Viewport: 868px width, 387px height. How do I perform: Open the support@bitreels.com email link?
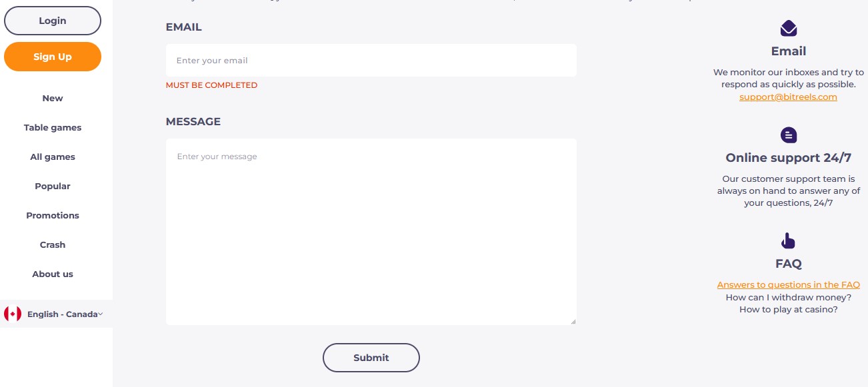(789, 97)
